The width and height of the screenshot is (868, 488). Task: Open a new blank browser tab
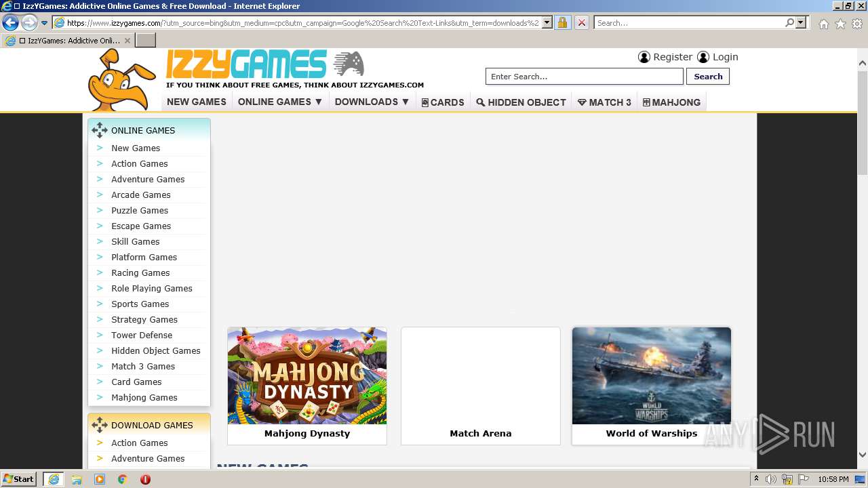pyautogui.click(x=146, y=40)
